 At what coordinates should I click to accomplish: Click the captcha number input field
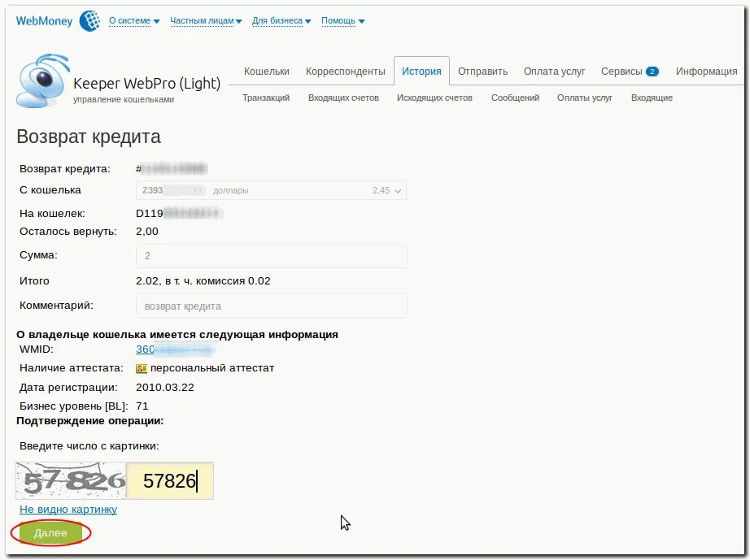[x=170, y=480]
